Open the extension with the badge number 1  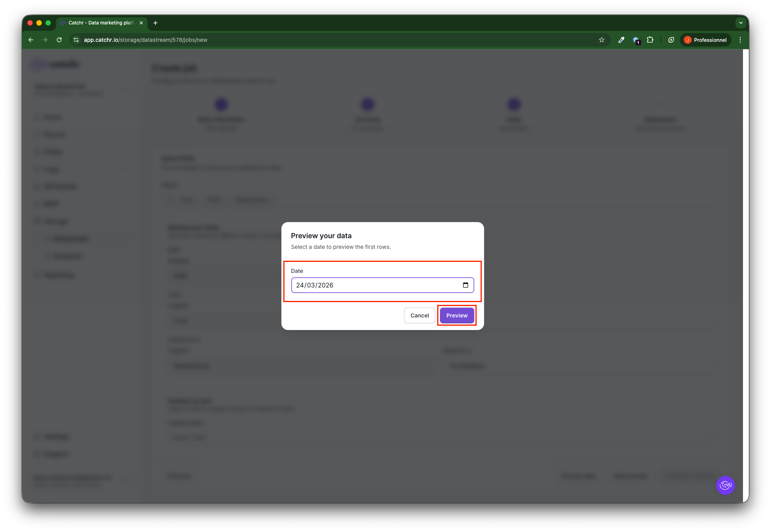click(x=636, y=40)
